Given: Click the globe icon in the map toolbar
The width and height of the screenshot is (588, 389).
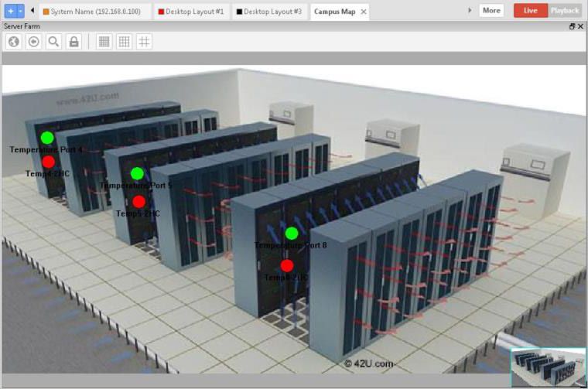Looking at the screenshot, I should 14,42.
